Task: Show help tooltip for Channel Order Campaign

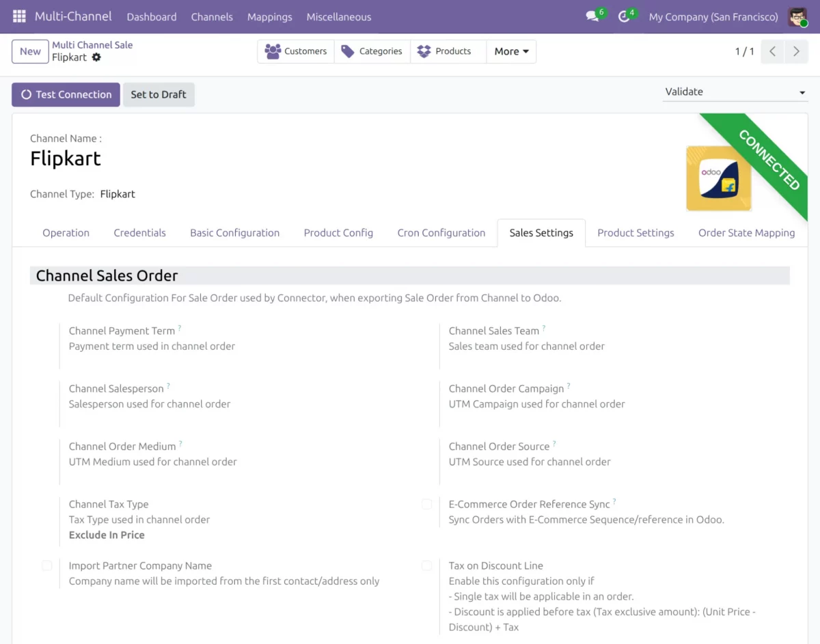Action: click(569, 387)
